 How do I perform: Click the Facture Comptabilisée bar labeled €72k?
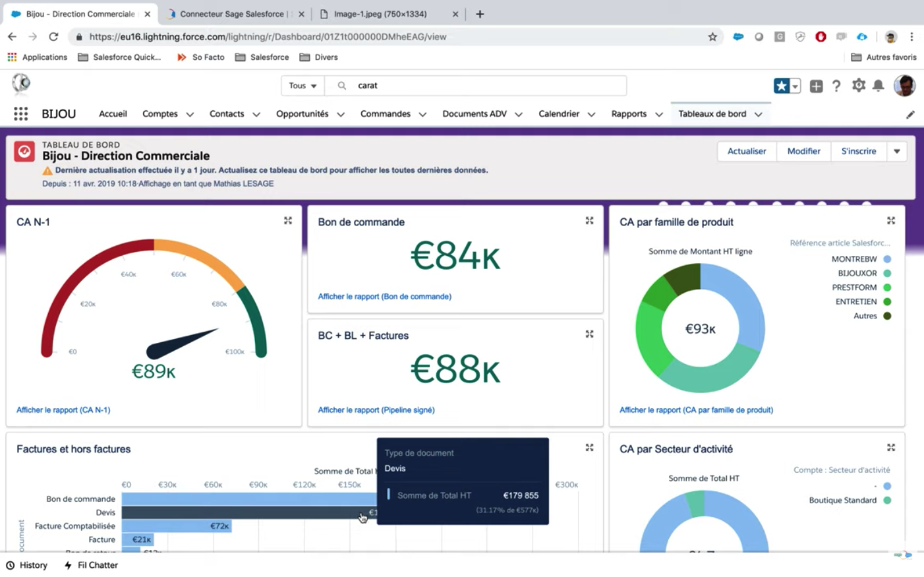pos(177,526)
